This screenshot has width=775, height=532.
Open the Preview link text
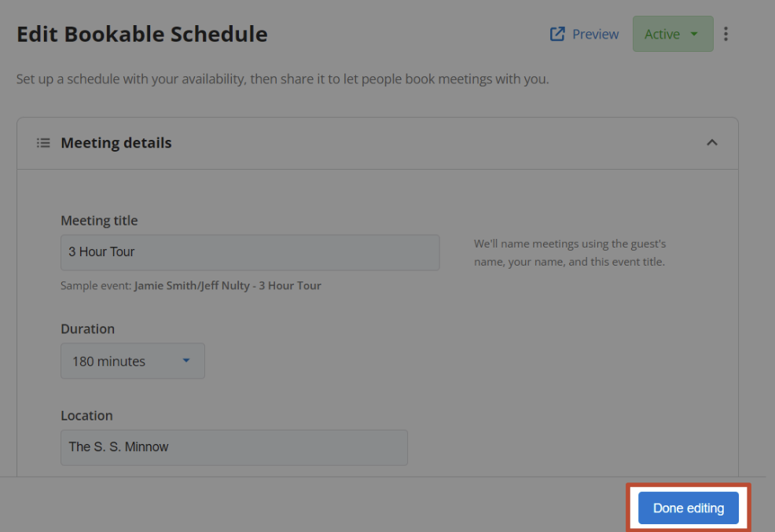click(595, 34)
